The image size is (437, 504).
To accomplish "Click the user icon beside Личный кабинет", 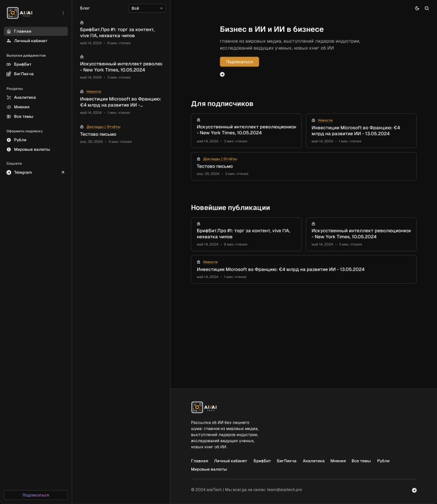I will click(9, 41).
